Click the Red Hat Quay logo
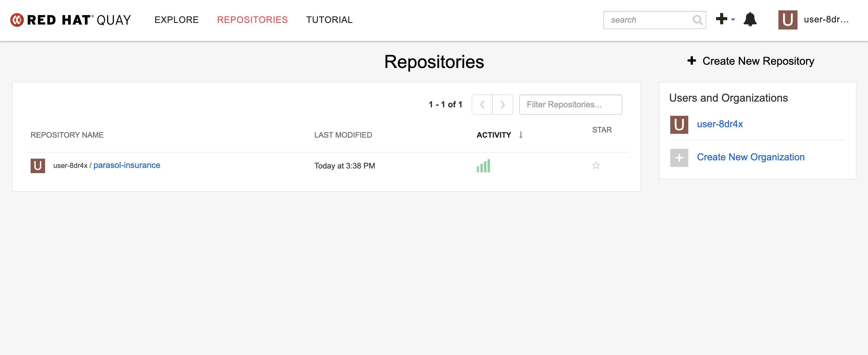 70,20
